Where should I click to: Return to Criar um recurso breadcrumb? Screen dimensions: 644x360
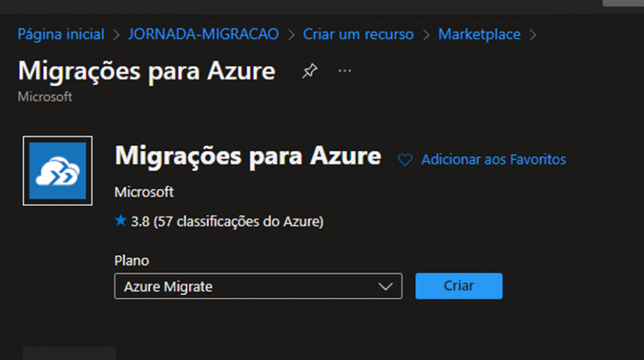pyautogui.click(x=358, y=34)
